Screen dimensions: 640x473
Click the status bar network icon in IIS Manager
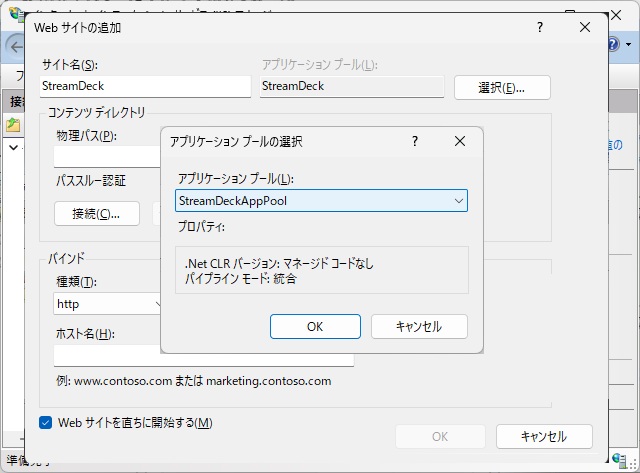618,460
